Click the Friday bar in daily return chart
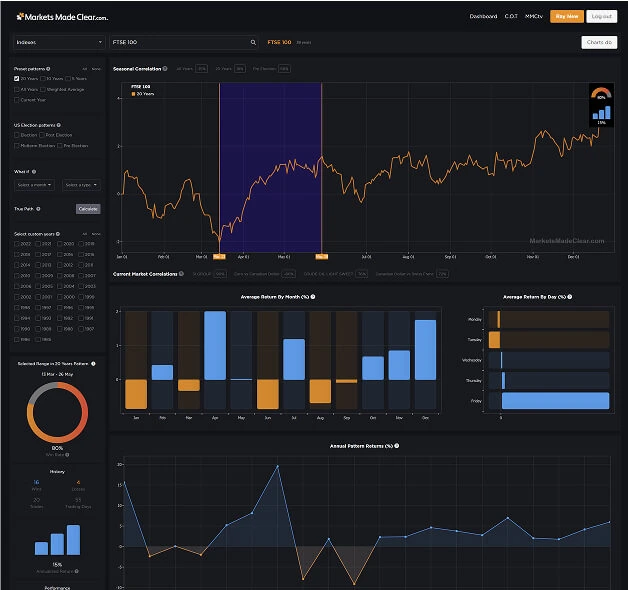The width and height of the screenshot is (628, 590). coord(556,401)
